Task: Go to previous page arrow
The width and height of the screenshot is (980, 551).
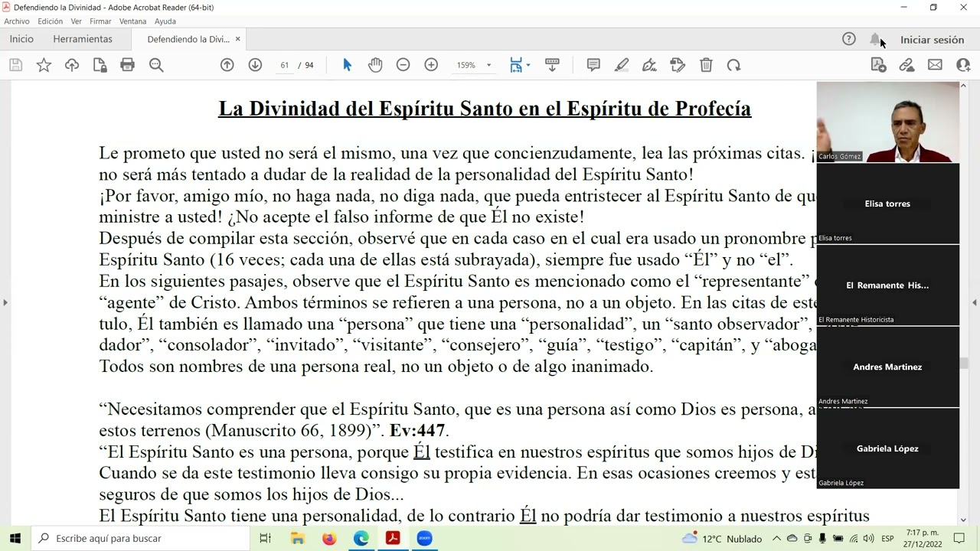Action: [227, 65]
